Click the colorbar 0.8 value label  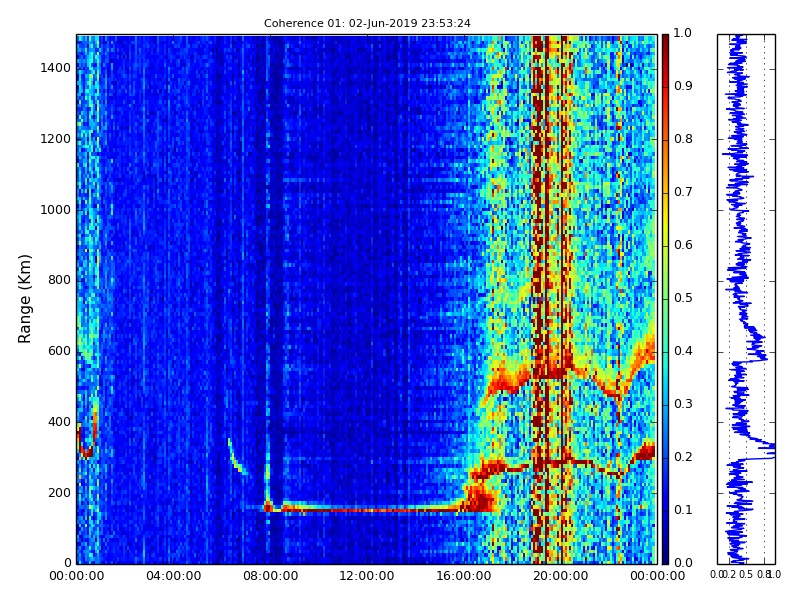(683, 139)
